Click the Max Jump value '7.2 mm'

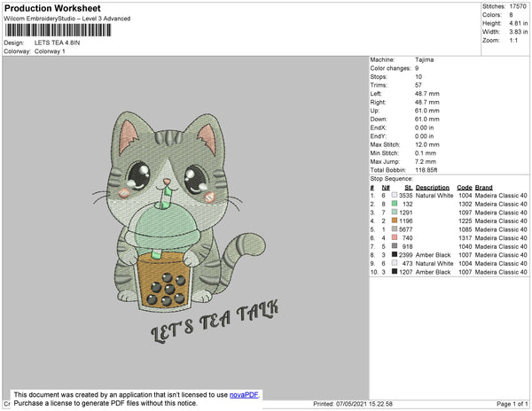[425, 161]
